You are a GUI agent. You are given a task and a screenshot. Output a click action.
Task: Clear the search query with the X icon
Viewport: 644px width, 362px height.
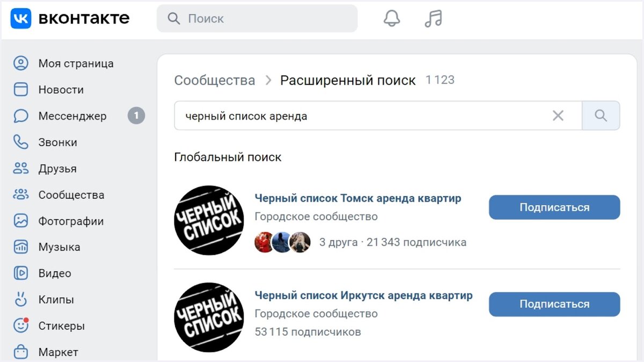[x=558, y=116]
